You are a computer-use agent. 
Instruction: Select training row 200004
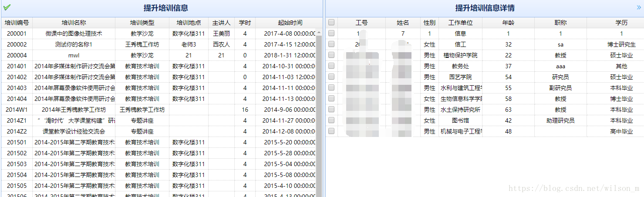click(x=158, y=55)
